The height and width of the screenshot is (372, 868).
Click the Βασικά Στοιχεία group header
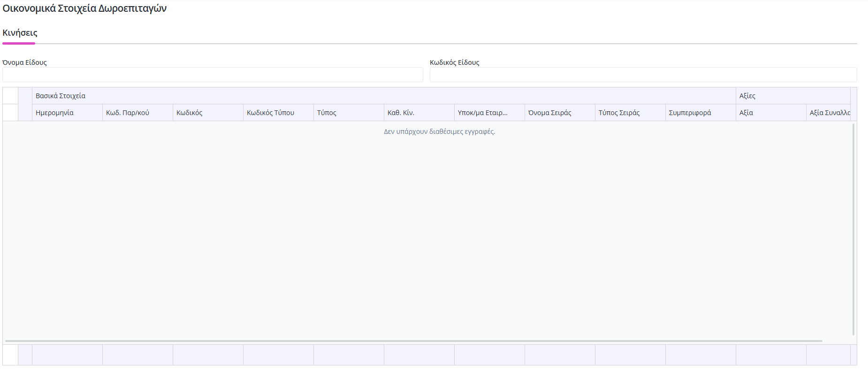[384, 96]
